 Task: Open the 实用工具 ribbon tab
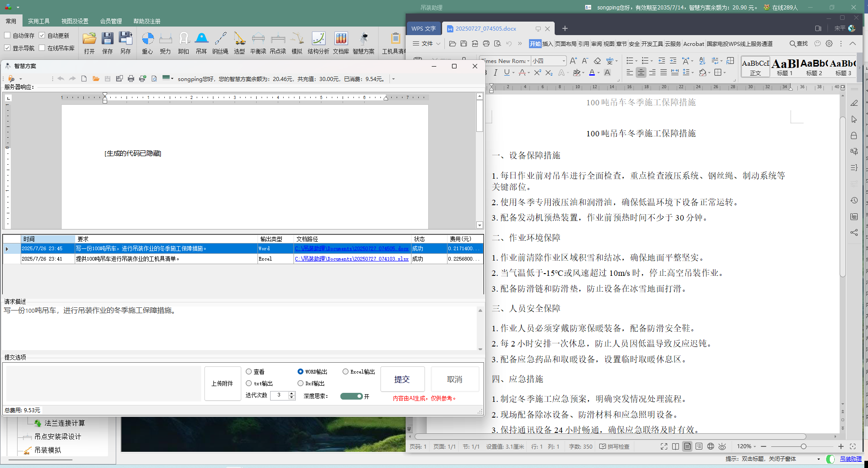point(39,21)
